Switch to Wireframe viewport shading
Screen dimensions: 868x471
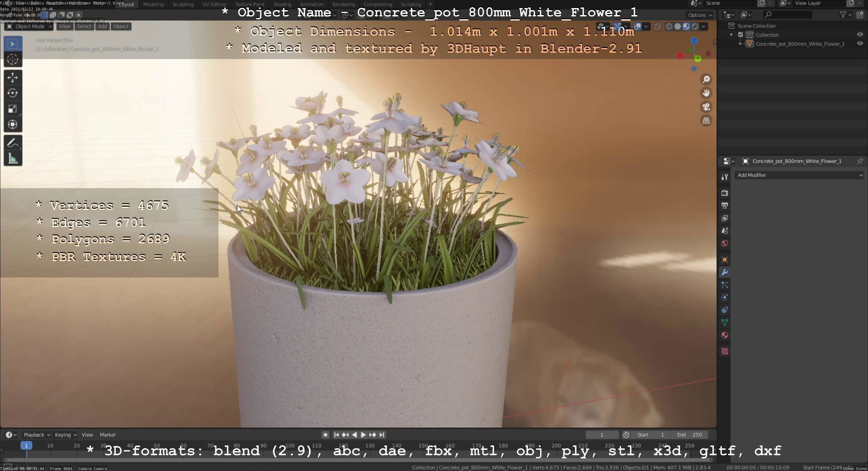pyautogui.click(x=669, y=26)
